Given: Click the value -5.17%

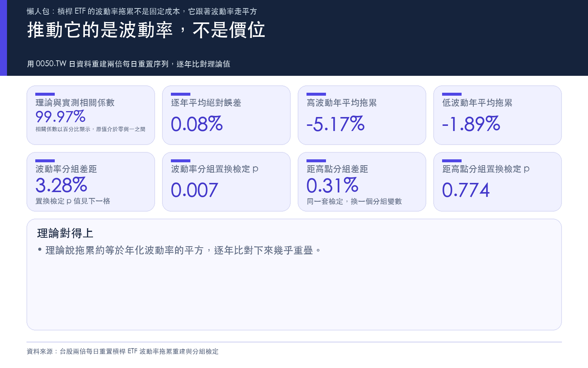Looking at the screenshot, I should [x=336, y=124].
